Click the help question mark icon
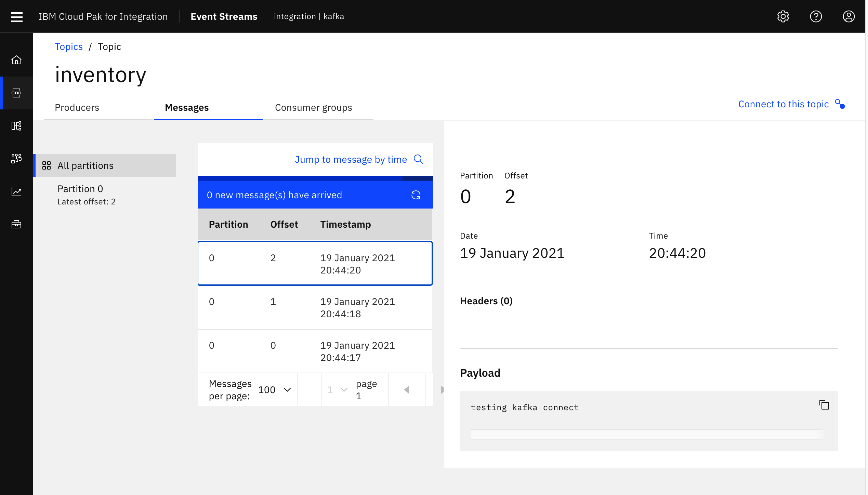This screenshot has height=495, width=868. click(816, 16)
